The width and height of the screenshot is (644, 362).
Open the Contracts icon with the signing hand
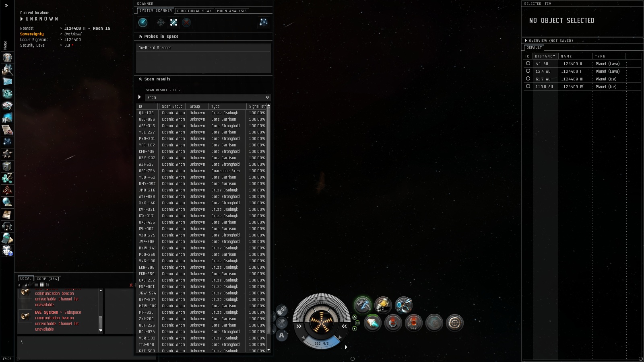tap(7, 130)
